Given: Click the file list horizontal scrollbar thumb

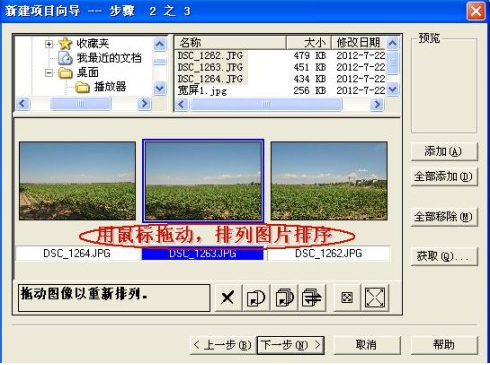Looking at the screenshot, I should pos(266,104).
